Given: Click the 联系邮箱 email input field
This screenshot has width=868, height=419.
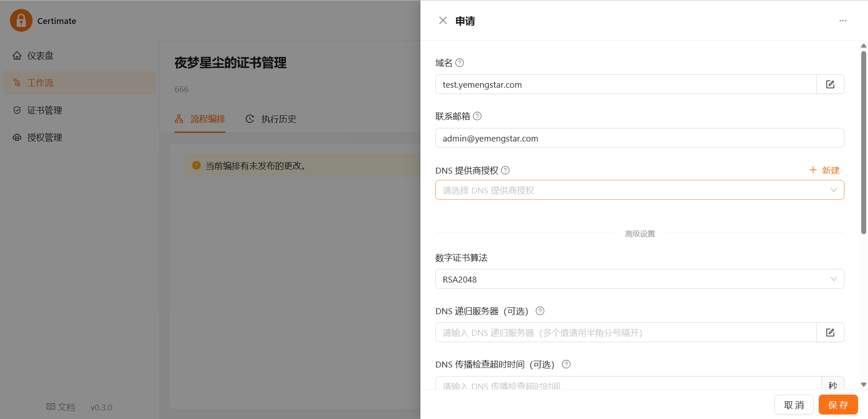Looking at the screenshot, I should pos(639,138).
